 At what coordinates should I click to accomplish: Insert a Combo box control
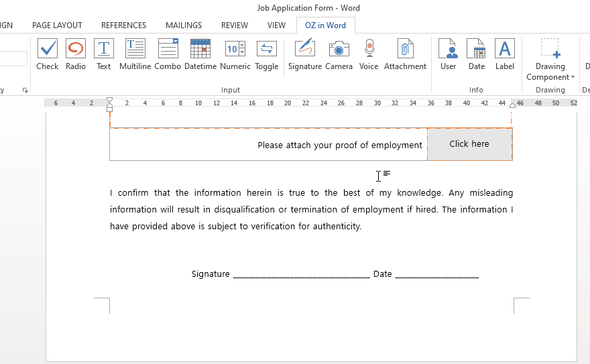click(168, 54)
